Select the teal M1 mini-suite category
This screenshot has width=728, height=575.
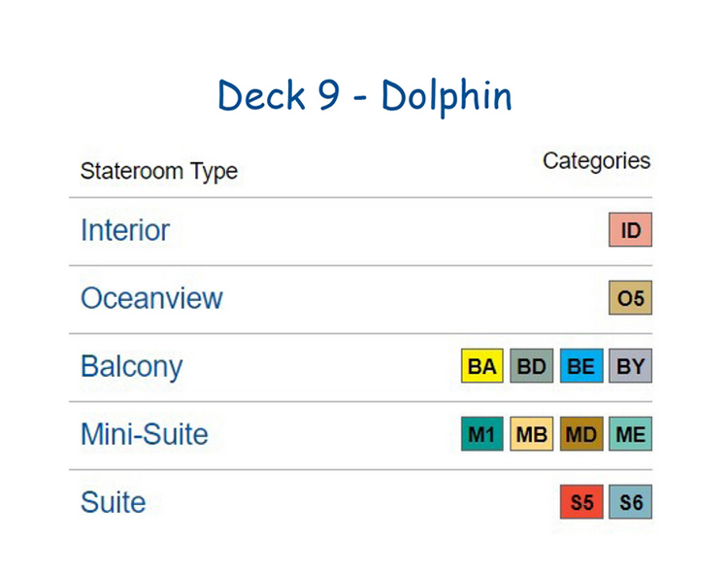tap(481, 434)
